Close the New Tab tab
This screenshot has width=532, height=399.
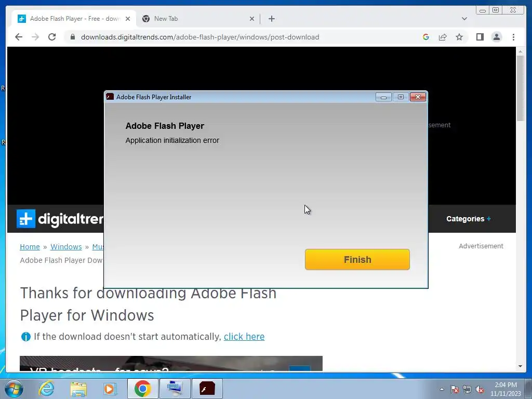(252, 19)
